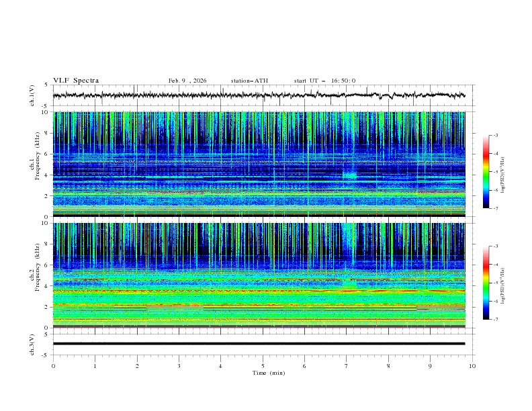Screen dimensions: 532x411
Task: Click the ch.1(V) waveform trace panel
Action: coord(262,95)
